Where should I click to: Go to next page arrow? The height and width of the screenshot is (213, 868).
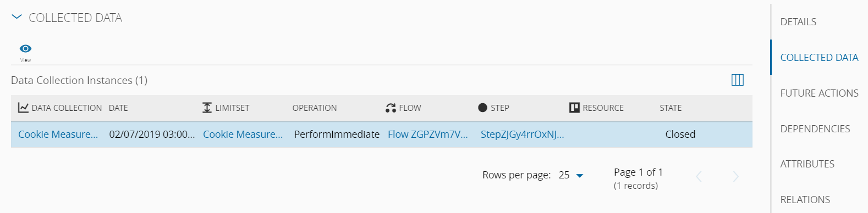pyautogui.click(x=736, y=176)
